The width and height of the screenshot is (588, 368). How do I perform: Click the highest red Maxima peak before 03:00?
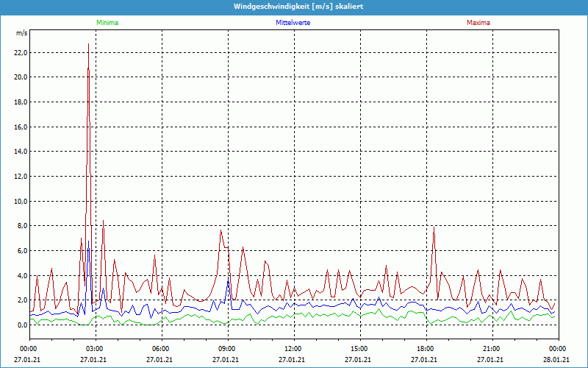coord(89,44)
